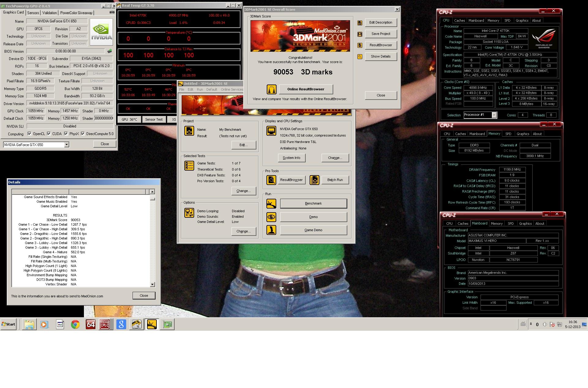The width and height of the screenshot is (588, 388).
Task: Open the SPD tab in Memory CPU-Z window
Action: pos(508,134)
